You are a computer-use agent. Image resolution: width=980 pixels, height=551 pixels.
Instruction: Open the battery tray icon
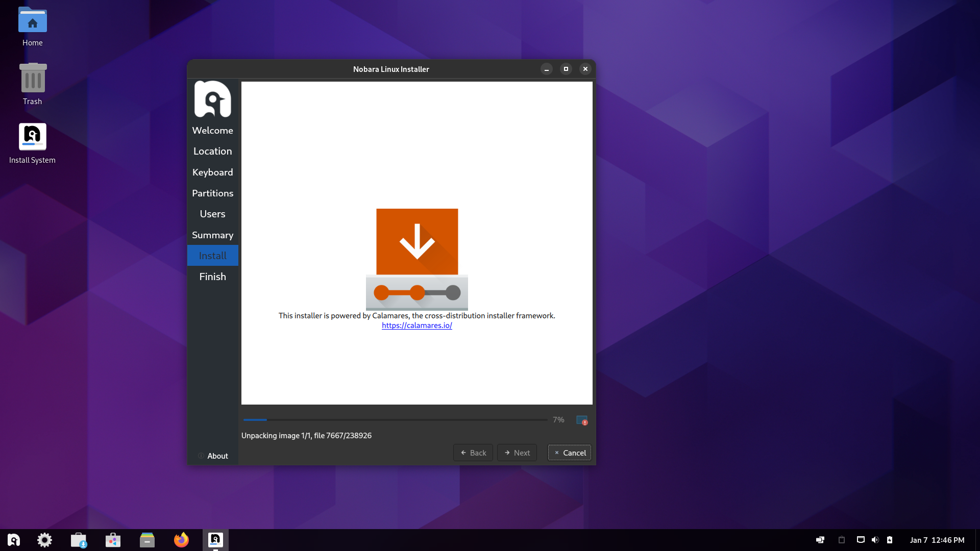point(890,540)
